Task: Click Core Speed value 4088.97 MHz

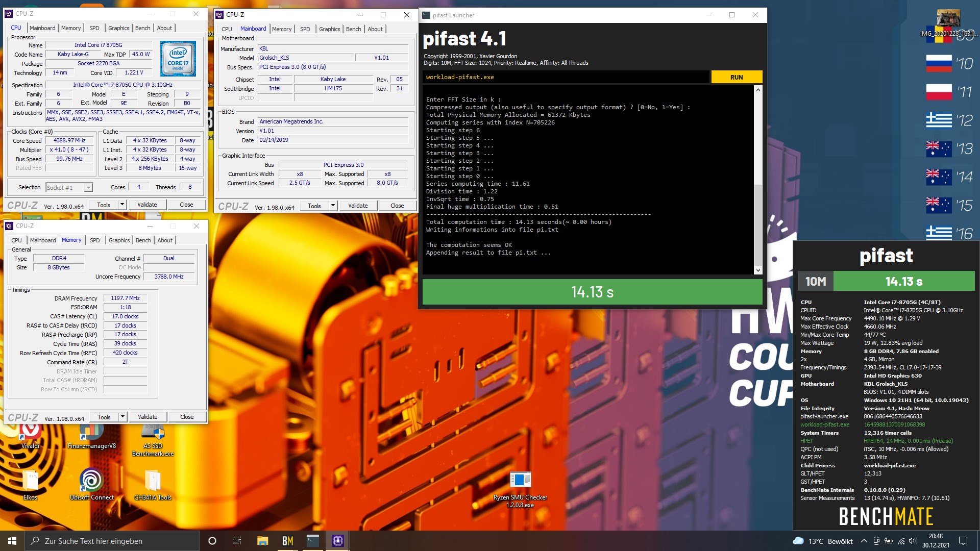Action: point(70,141)
